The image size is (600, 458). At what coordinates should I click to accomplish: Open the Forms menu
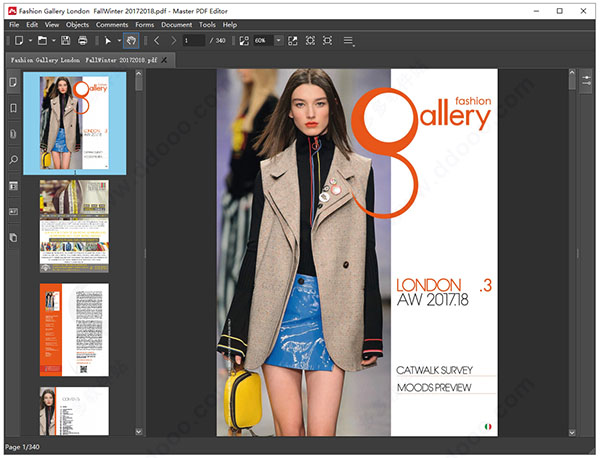(x=144, y=25)
